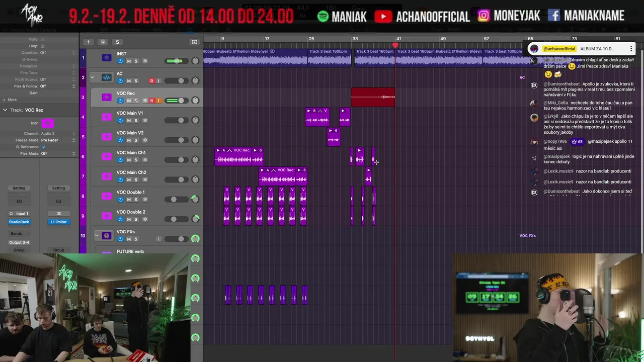This screenshot has height=362, width=644.
Task: Mute the VOC Double 1 track
Action: pos(129,200)
